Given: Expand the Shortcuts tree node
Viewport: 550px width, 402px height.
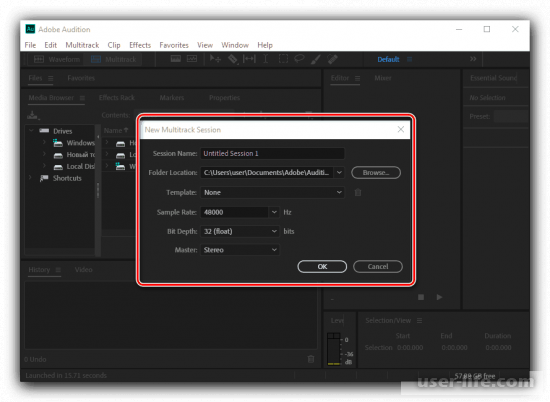Looking at the screenshot, I should click(31, 178).
